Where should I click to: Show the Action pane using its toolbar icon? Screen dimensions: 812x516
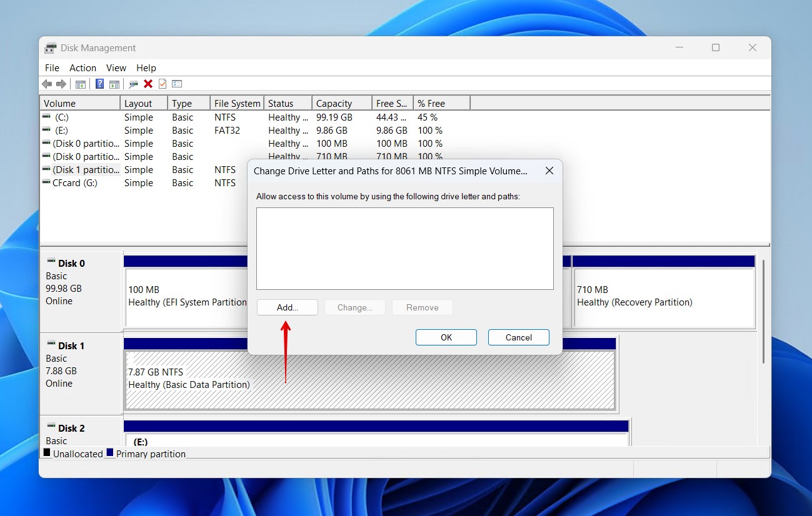[x=115, y=84]
